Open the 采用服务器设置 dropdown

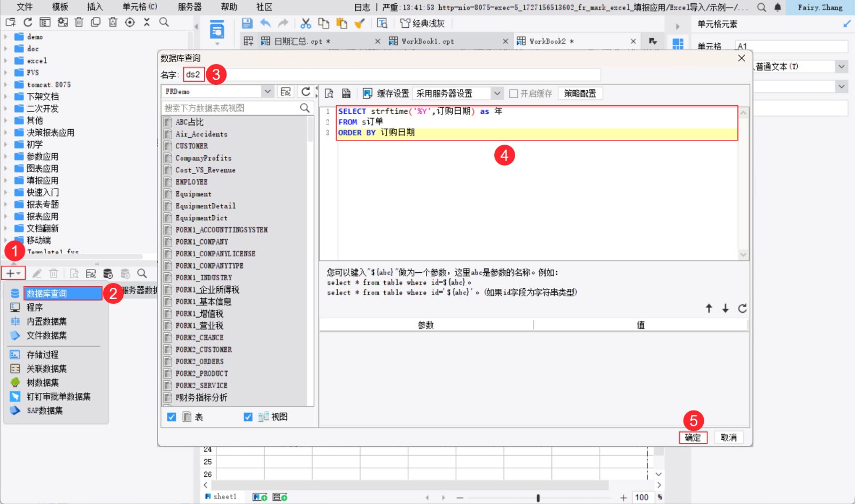point(497,93)
